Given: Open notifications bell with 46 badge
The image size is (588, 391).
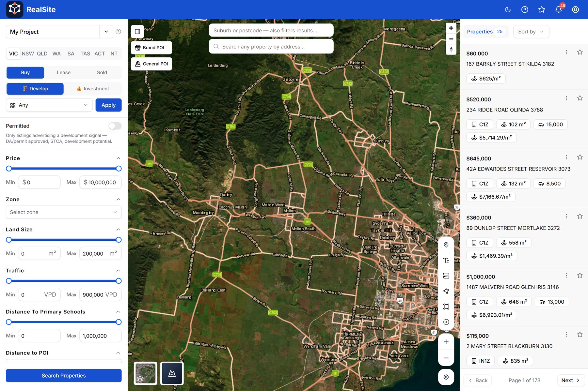Looking at the screenshot, I should point(559,9).
